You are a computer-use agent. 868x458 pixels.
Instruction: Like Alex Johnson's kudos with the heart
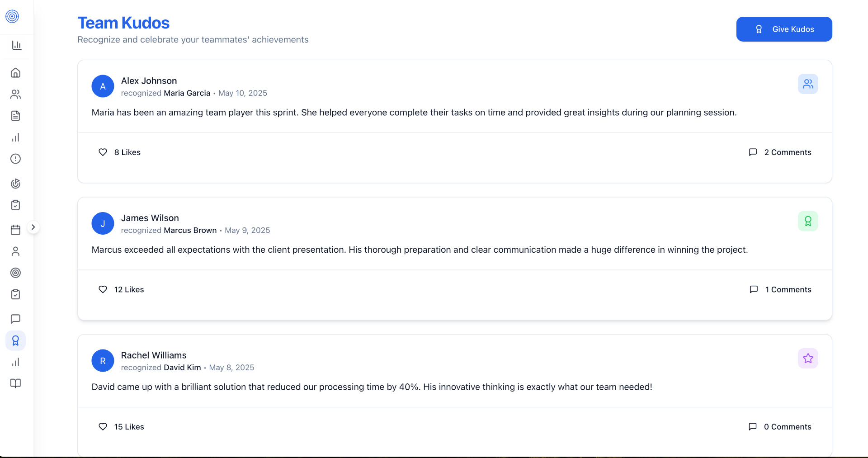pyautogui.click(x=103, y=152)
